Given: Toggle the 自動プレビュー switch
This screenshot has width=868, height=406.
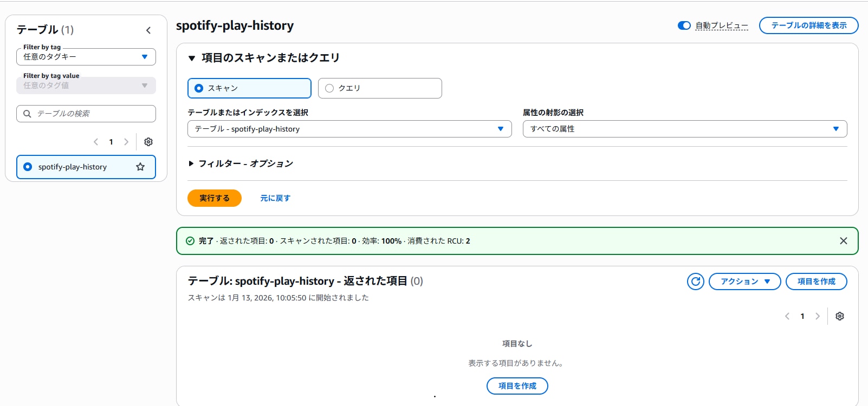Looking at the screenshot, I should click(684, 25).
